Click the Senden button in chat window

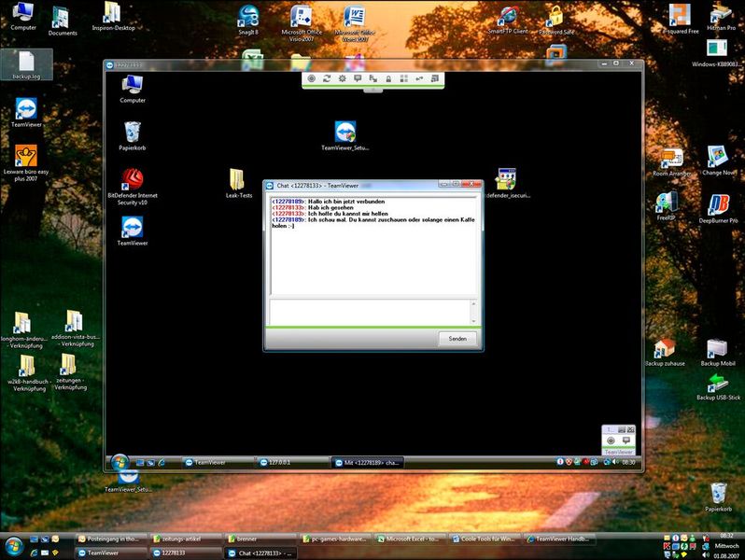(457, 339)
